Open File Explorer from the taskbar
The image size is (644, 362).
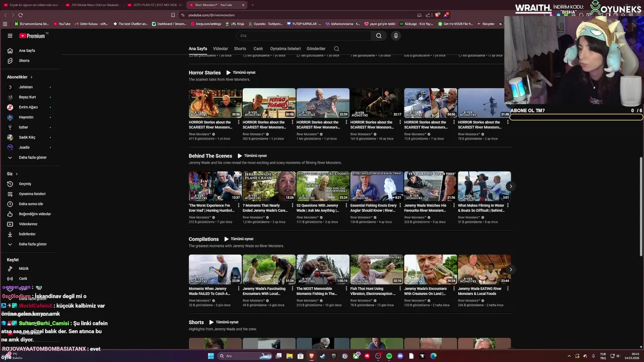click(289, 356)
